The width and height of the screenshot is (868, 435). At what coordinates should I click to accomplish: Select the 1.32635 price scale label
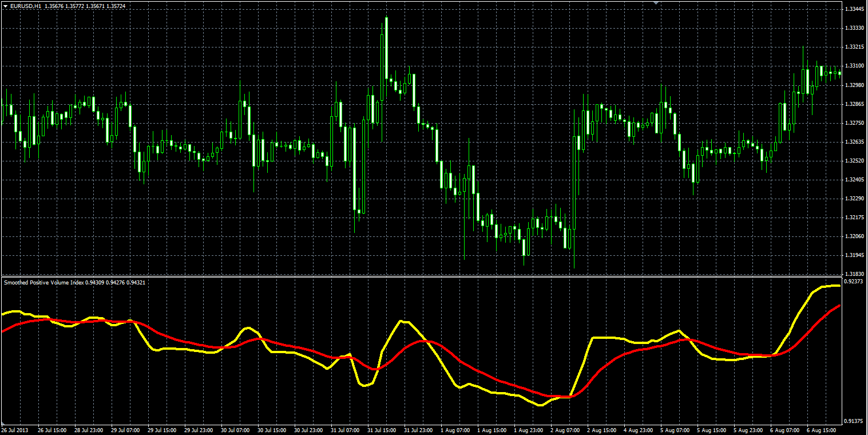coord(854,142)
